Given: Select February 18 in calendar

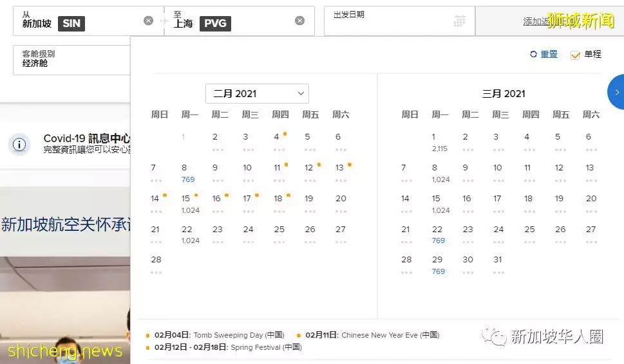Looking at the screenshot, I should point(279,204).
